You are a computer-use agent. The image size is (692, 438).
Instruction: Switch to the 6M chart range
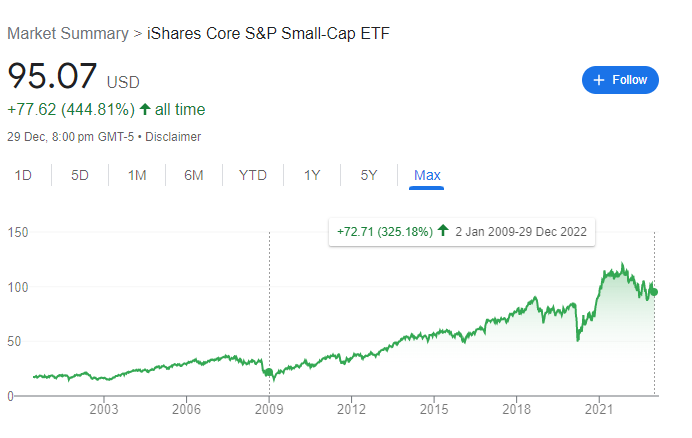(x=194, y=175)
